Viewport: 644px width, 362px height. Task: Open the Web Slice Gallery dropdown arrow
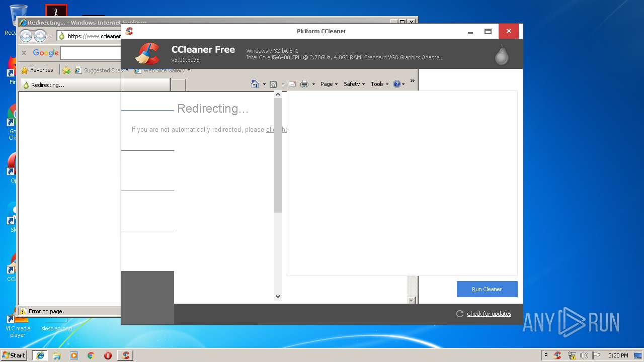click(189, 70)
